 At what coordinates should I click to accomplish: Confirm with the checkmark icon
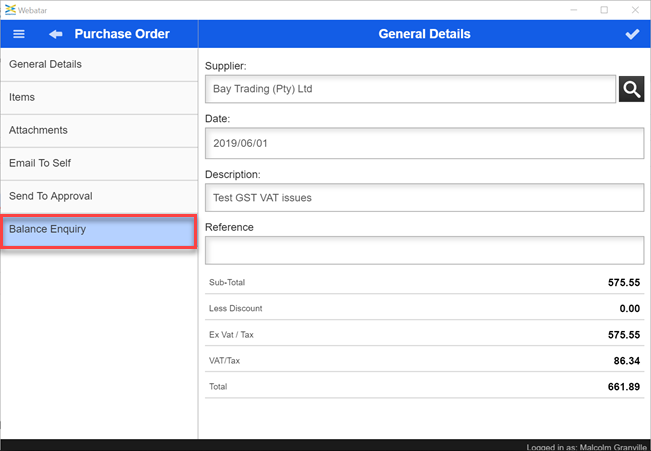click(x=631, y=34)
